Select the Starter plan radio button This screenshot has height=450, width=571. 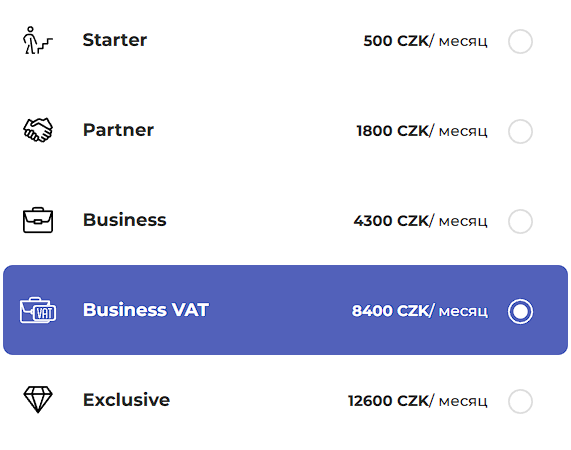pos(520,41)
